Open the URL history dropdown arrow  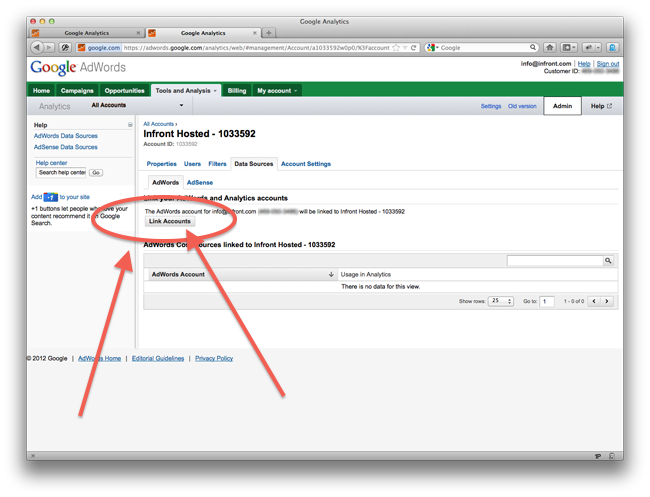tap(405, 48)
